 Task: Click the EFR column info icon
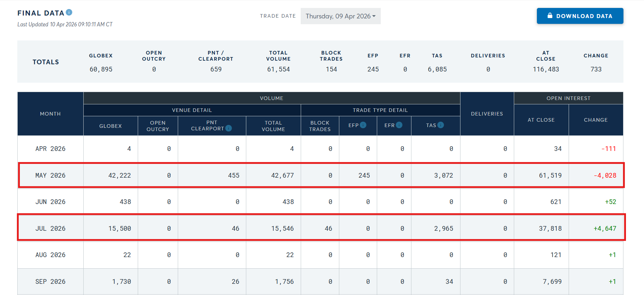point(399,125)
